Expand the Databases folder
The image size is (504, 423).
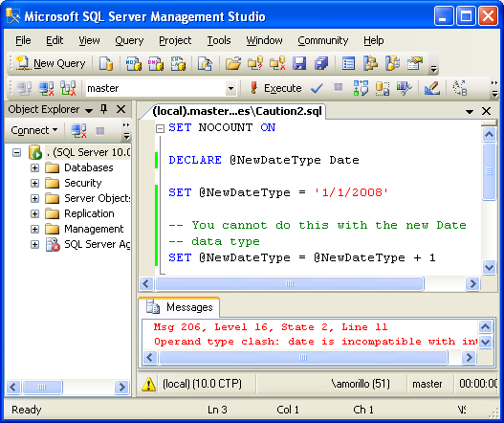(x=34, y=167)
